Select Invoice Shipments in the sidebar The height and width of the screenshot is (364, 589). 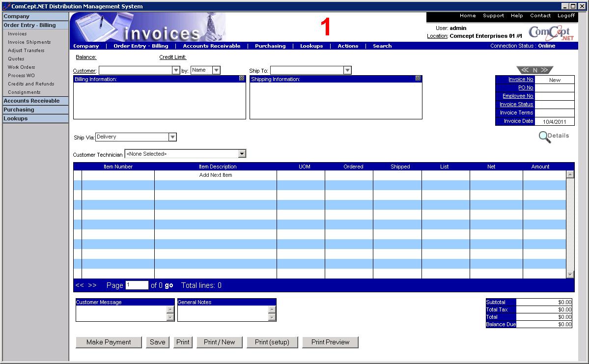29,42
